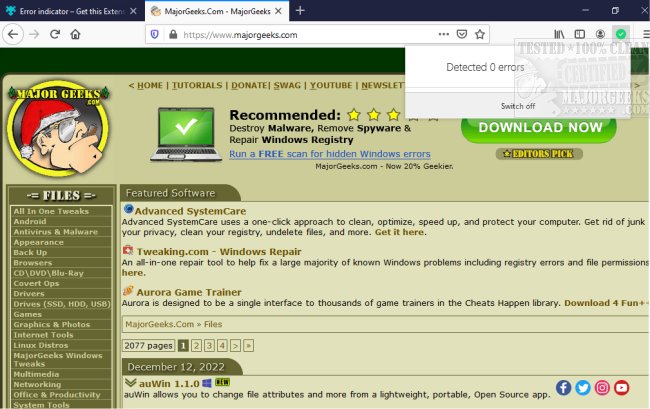The image size is (650, 409).
Task: Go to page 3 of files
Action: (209, 346)
